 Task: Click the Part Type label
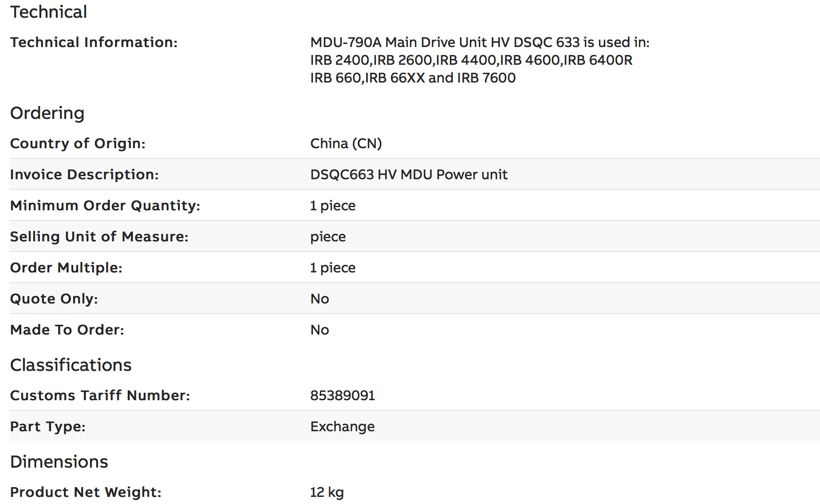pos(47,426)
